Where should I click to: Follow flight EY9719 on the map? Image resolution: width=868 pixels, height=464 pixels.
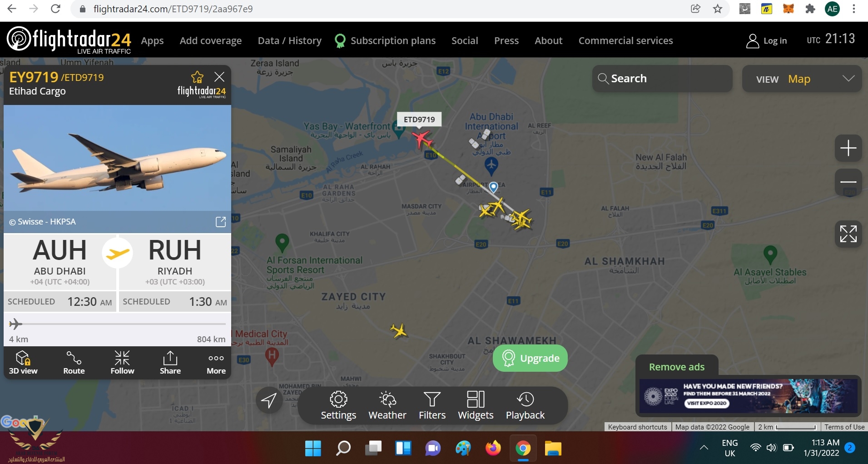122,363
